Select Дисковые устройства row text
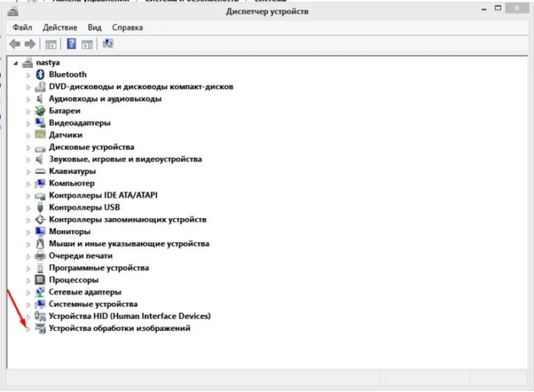 pyautogui.click(x=91, y=147)
